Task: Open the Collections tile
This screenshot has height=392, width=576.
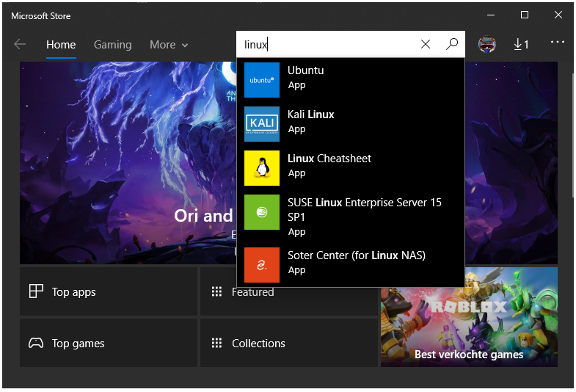Action: [289, 343]
